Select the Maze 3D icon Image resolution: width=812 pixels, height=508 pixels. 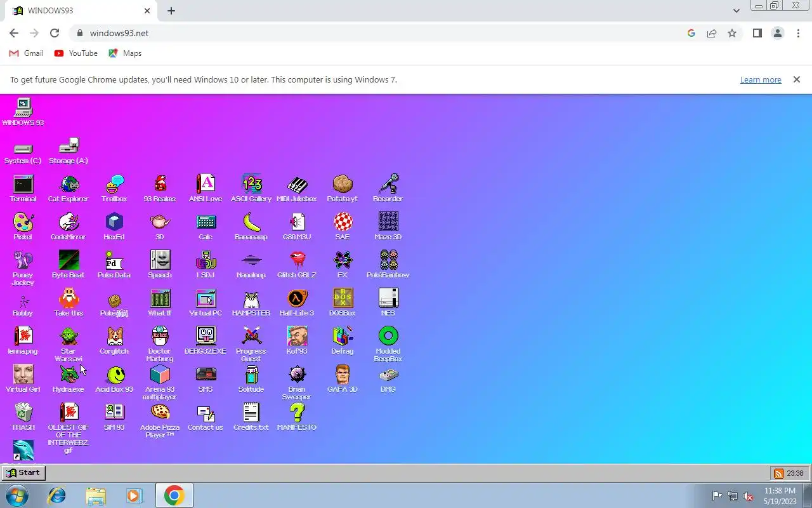(388, 227)
